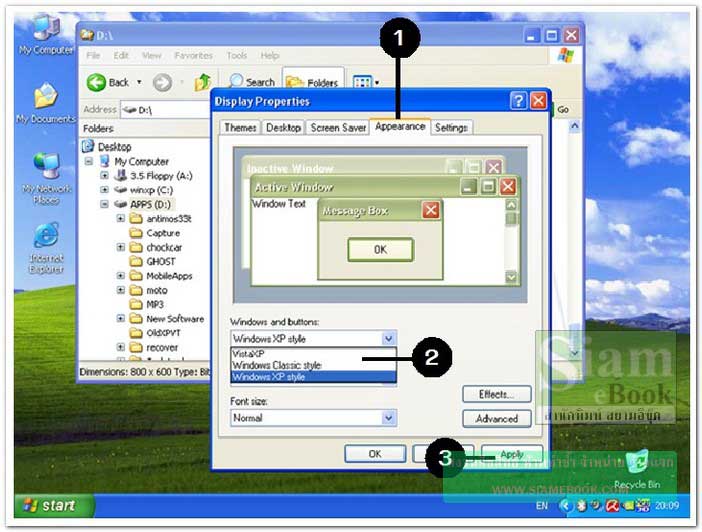The image size is (702, 532).
Task: Open View menu in D:\ window
Action: 151,56
